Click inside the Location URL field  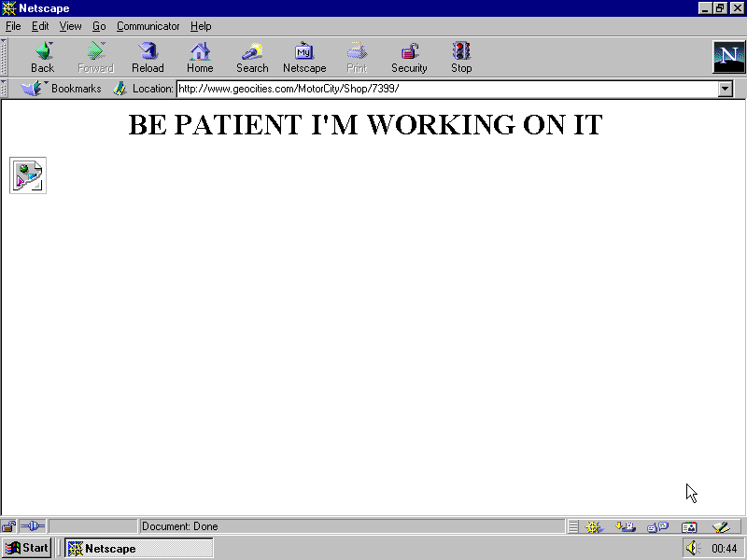373,88
